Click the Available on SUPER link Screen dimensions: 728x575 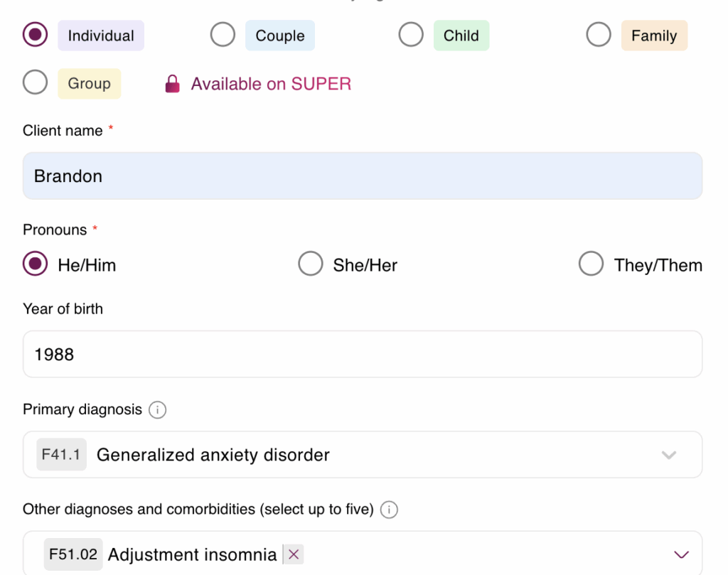point(271,84)
